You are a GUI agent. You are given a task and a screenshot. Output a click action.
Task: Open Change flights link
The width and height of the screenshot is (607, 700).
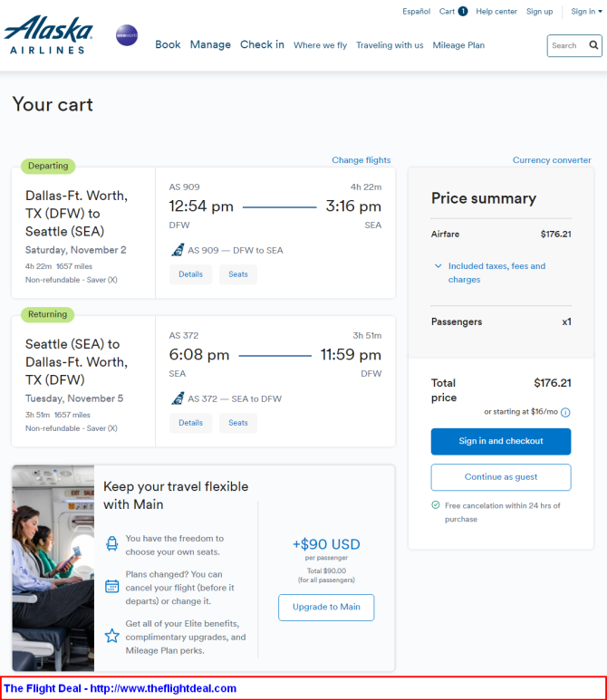(x=361, y=159)
